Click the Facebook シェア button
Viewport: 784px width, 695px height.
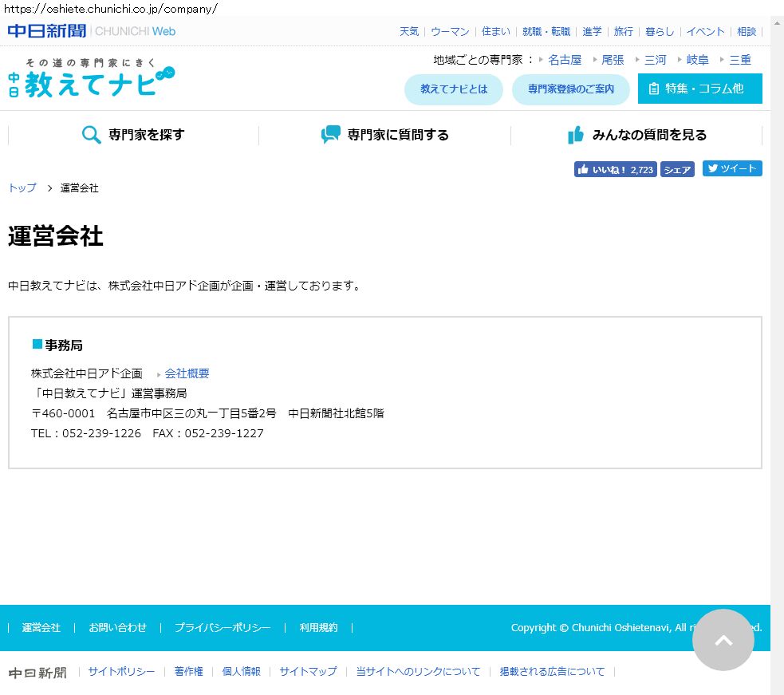pos(677,169)
